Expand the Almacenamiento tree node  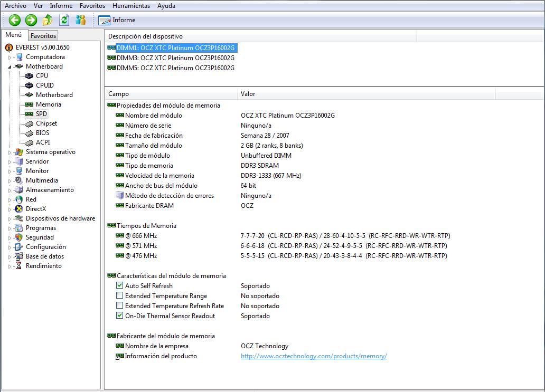click(x=10, y=190)
